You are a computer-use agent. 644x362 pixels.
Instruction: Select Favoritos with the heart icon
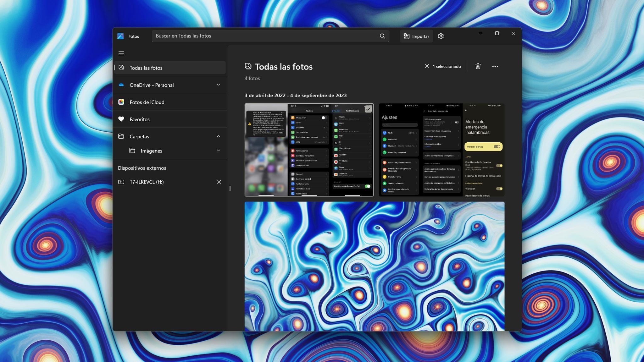coord(122,119)
